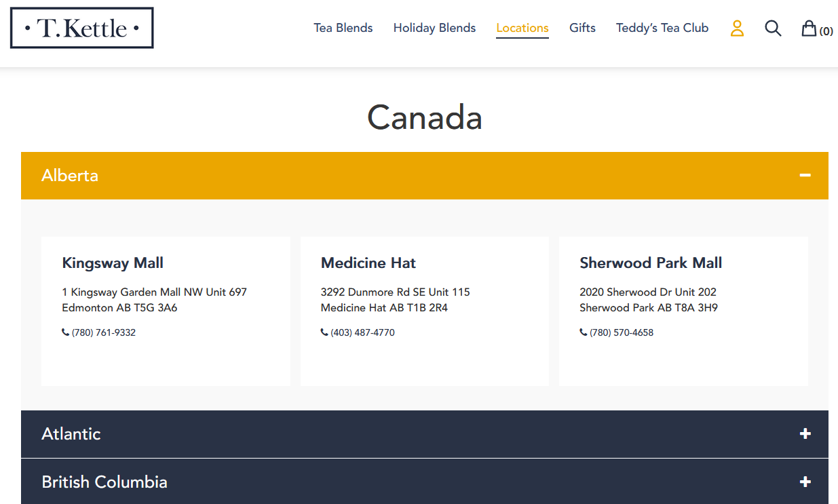Screen dimensions: 838x504
Task: Call Sherwood Park at (780) 570-4658
Action: click(622, 332)
